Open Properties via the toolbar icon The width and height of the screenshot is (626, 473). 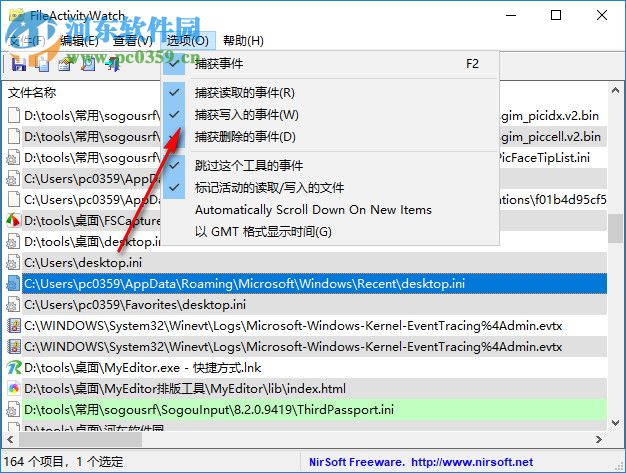[x=65, y=64]
